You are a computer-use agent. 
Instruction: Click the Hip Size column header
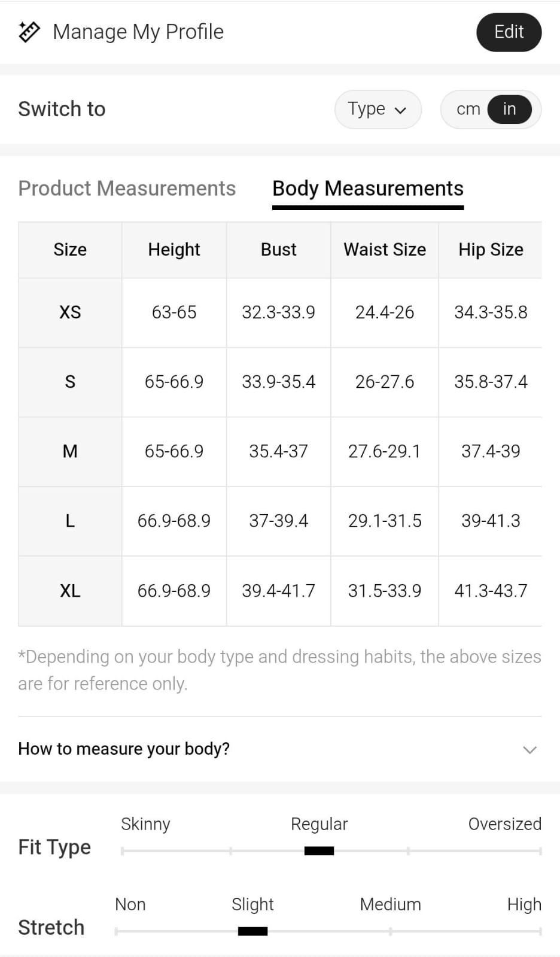[x=491, y=250]
